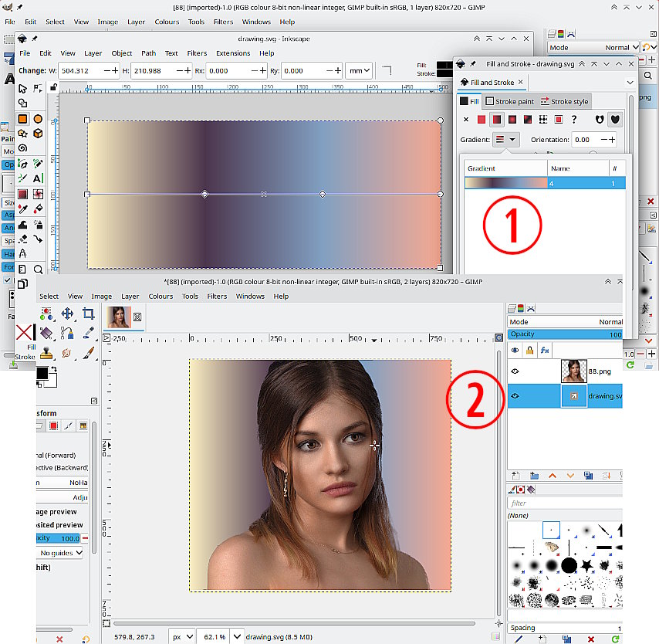Create a new layer group folder button
Screen dimensions: 659x644
click(x=534, y=476)
